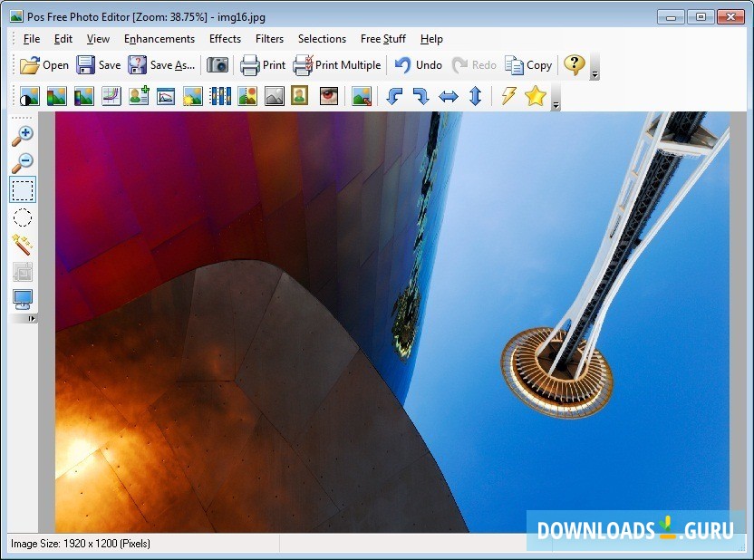
Task: Click the blue film strip icon
Action: pos(219,96)
